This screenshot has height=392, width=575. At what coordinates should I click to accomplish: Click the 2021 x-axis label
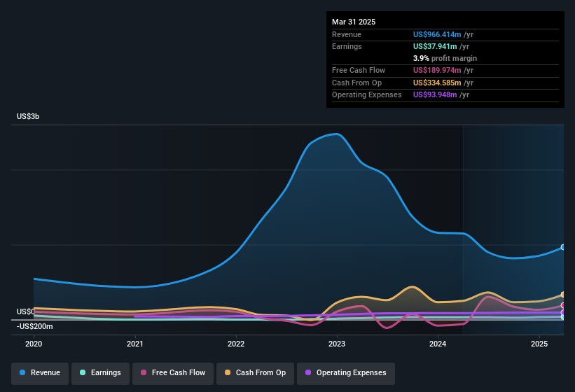point(135,344)
